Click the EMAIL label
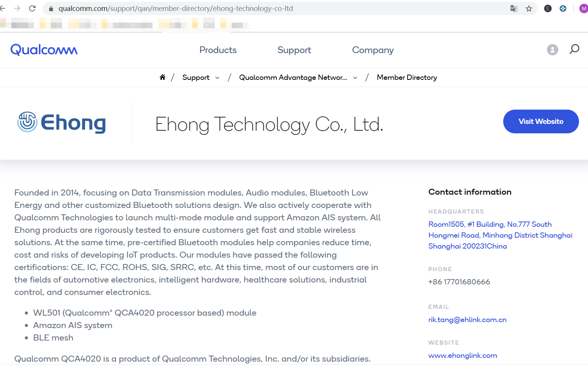The height and width of the screenshot is (365, 588). pos(439,307)
